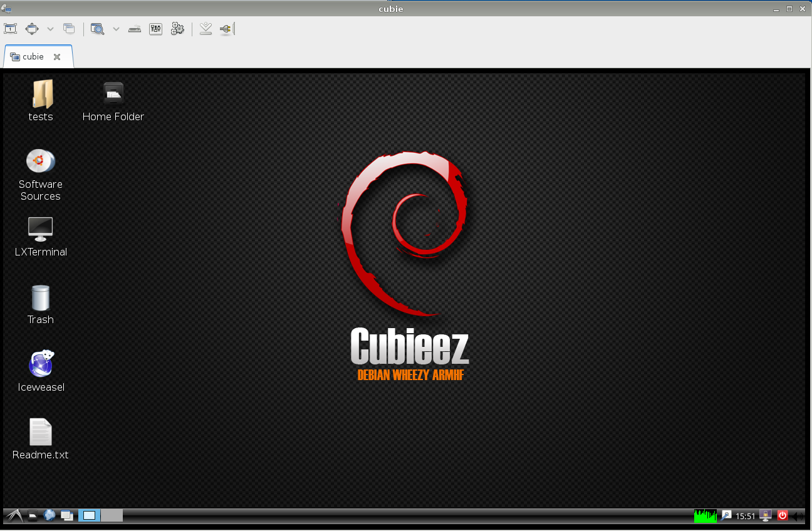This screenshot has width=812, height=531.
Task: Click the overlapping windows toolbar icon
Action: (x=69, y=29)
